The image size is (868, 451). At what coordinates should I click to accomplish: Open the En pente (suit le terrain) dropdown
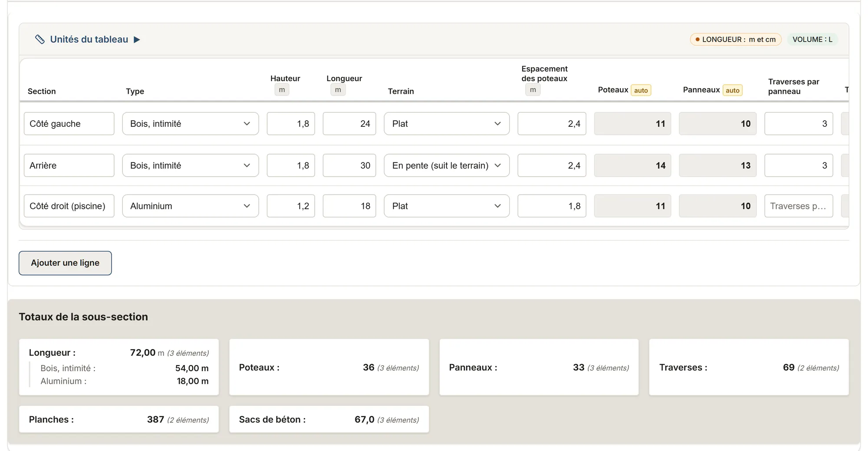(x=447, y=165)
